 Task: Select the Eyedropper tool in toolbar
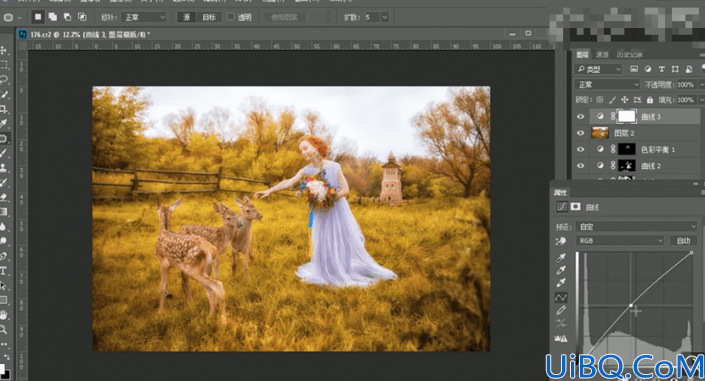[x=4, y=124]
